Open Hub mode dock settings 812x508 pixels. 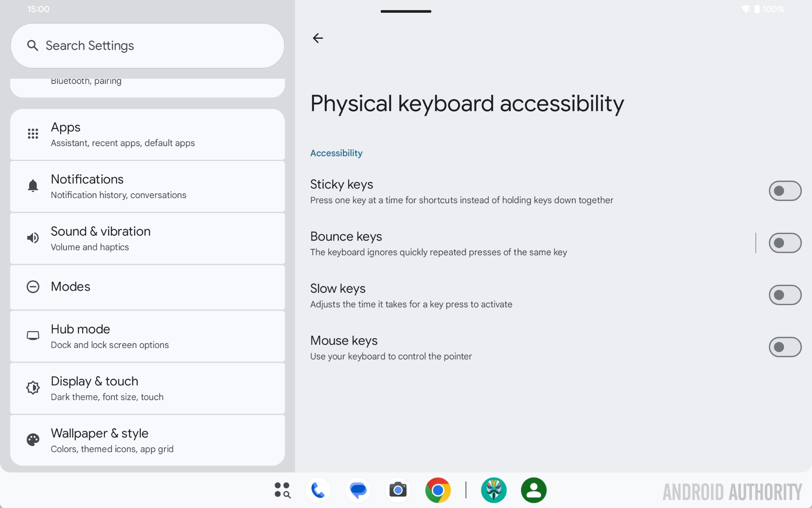click(147, 335)
